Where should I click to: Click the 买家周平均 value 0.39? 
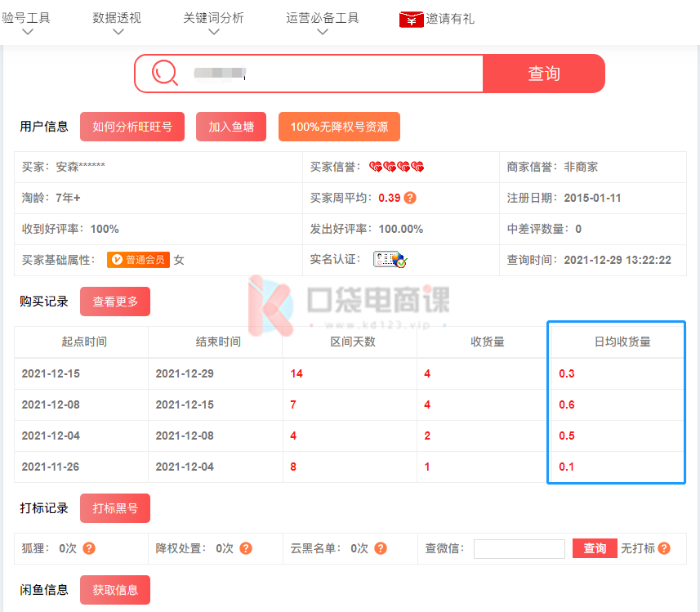(x=390, y=198)
